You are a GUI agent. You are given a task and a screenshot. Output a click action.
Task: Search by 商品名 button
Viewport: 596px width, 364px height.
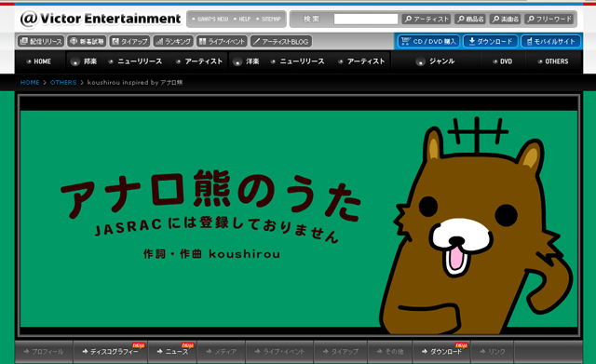tap(470, 19)
